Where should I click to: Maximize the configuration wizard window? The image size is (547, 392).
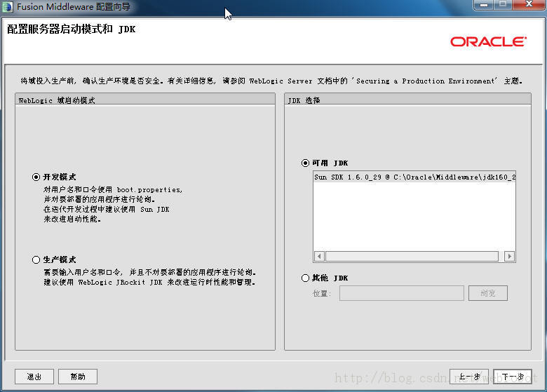[503, 5]
